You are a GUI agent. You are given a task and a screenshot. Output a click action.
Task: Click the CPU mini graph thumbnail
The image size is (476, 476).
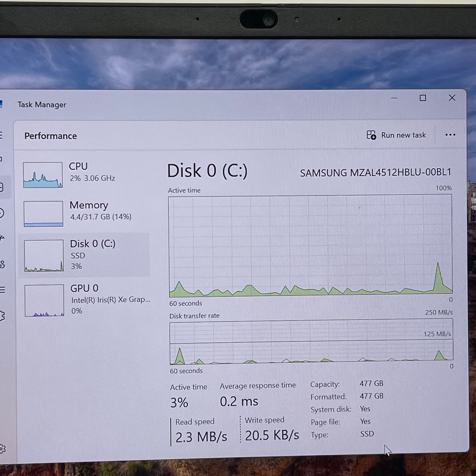[x=43, y=175]
